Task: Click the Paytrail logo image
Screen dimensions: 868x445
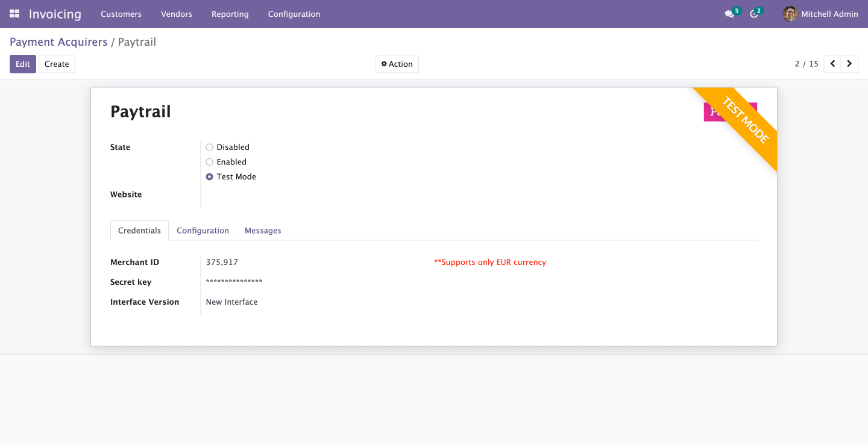Action: 730,112
